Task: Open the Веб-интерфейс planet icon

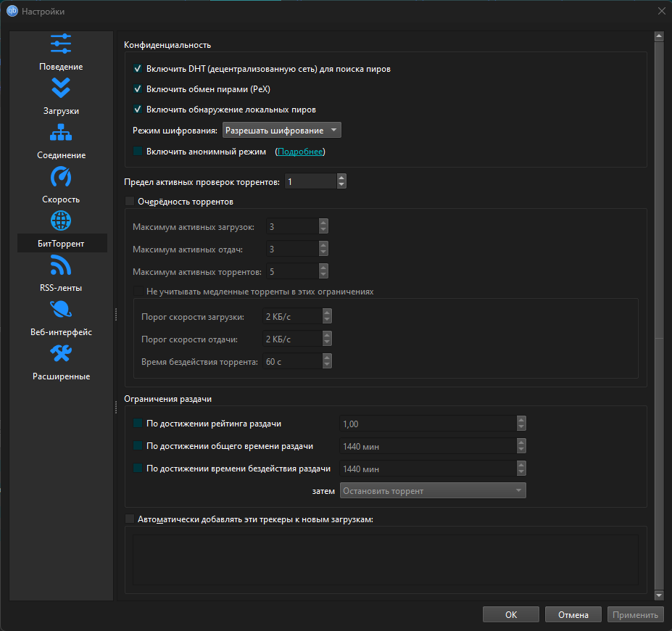Action: tap(61, 309)
